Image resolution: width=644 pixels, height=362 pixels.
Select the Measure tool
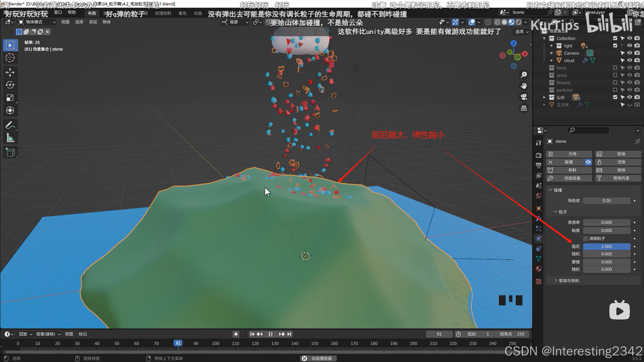pos(10,138)
